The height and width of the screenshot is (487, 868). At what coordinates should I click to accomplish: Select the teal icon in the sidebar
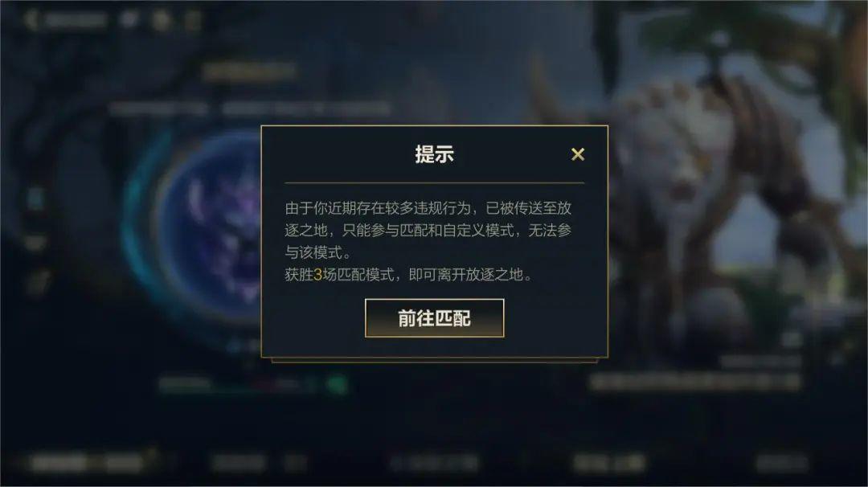click(x=35, y=199)
